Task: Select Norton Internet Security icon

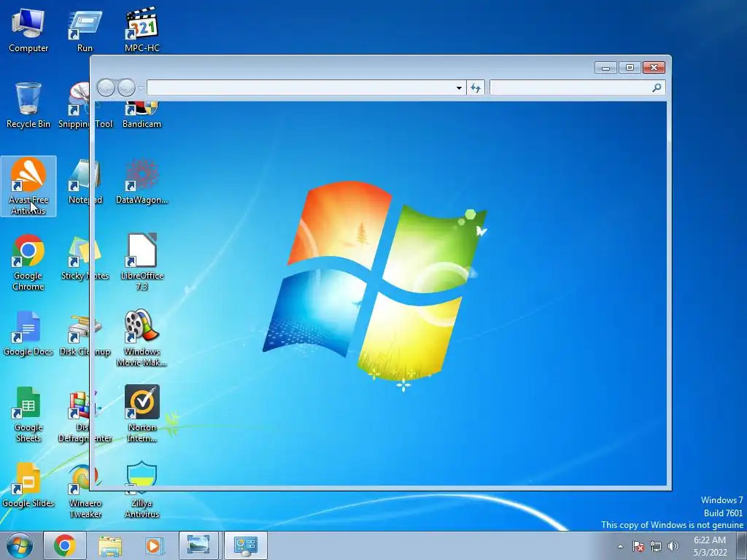Action: point(142,414)
